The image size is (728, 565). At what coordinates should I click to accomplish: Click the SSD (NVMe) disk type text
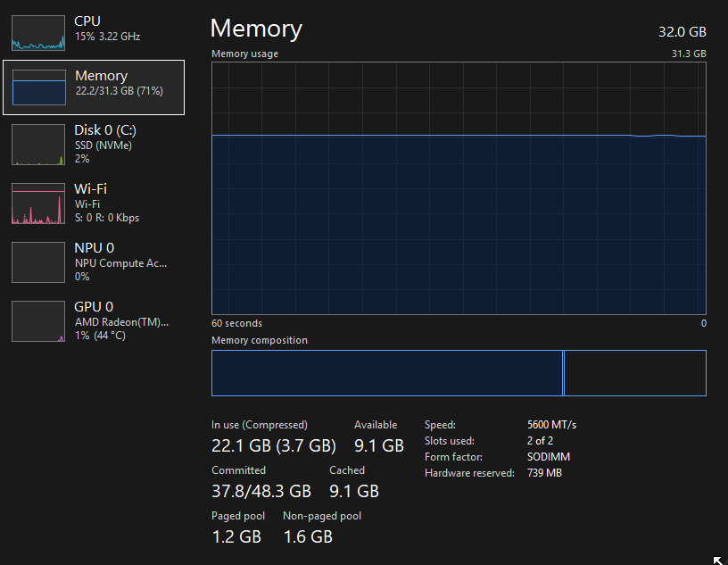pyautogui.click(x=103, y=145)
